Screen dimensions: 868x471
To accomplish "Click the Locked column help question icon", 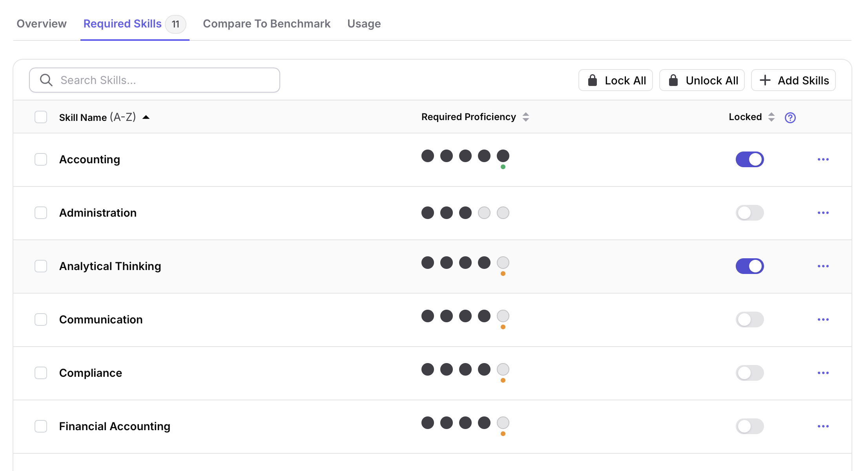I will pos(790,117).
